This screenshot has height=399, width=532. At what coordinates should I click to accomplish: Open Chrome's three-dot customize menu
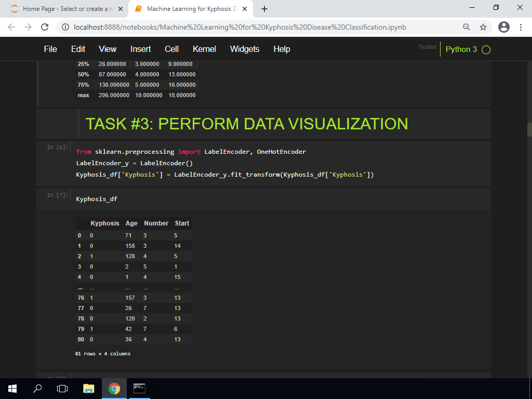(x=521, y=26)
